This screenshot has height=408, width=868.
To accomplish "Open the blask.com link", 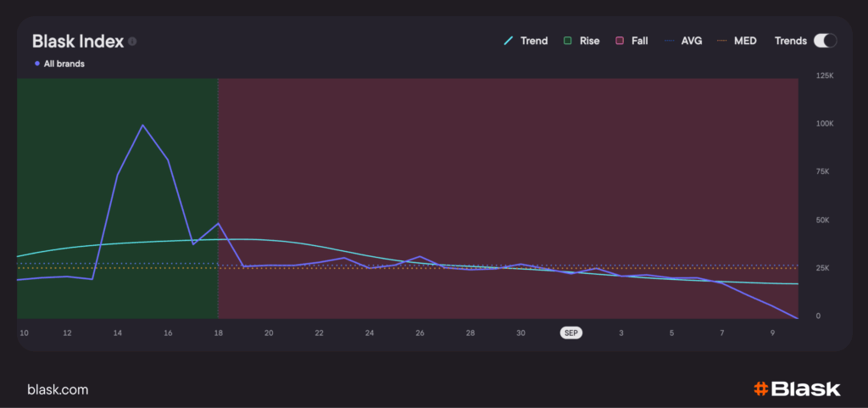I will [58, 389].
